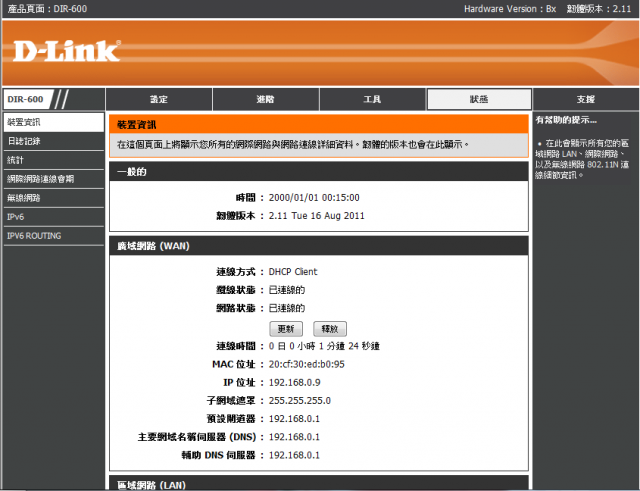The image size is (640, 491).
Task: Click firmware value 2.11 Tue 16 Aug 2011
Action: click(316, 216)
